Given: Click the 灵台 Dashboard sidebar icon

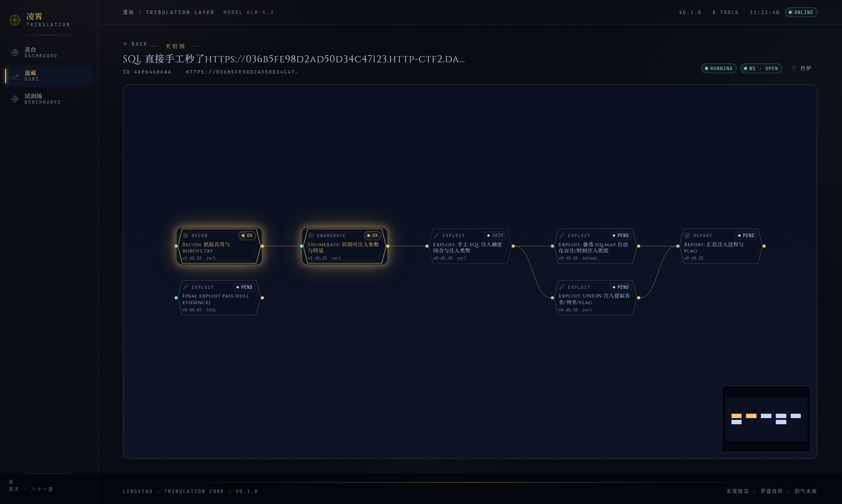Looking at the screenshot, I should 15,53.
